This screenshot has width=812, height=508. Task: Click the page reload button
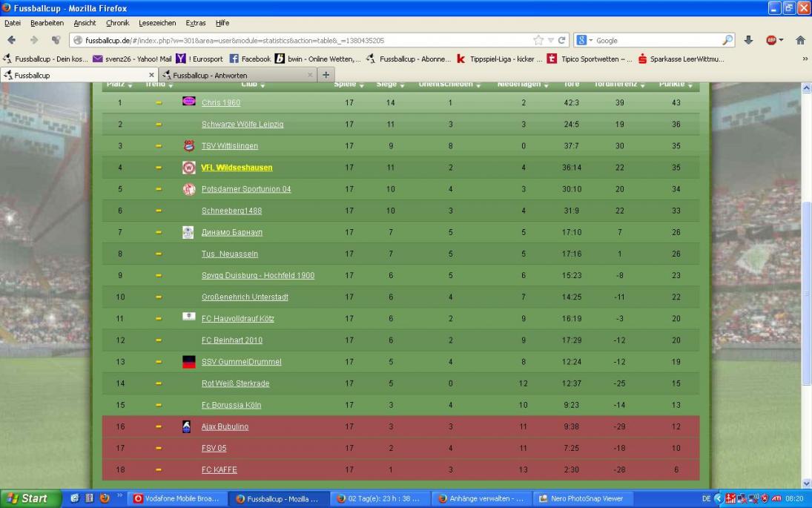563,40
